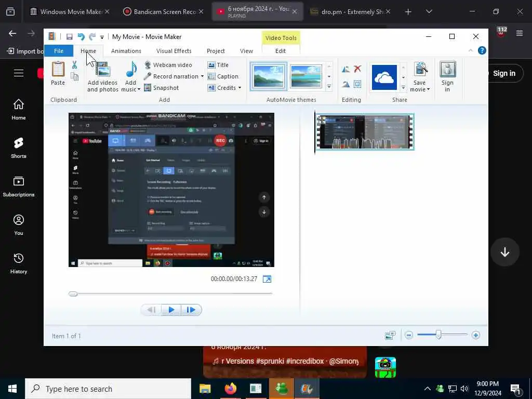The width and height of the screenshot is (532, 399).
Task: Zoom out the timeline with minus button
Action: coord(409,336)
